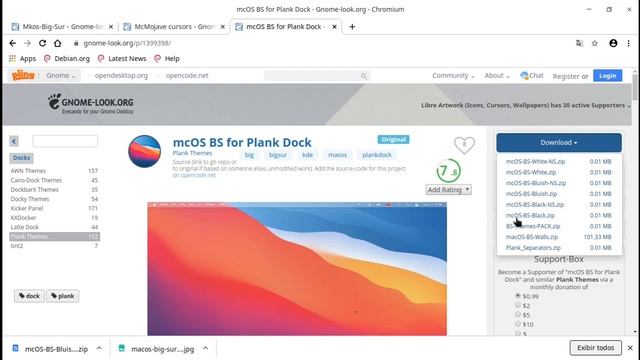This screenshot has height=360, width=640.
Task: Open the About dropdown menu
Action: pos(497,76)
